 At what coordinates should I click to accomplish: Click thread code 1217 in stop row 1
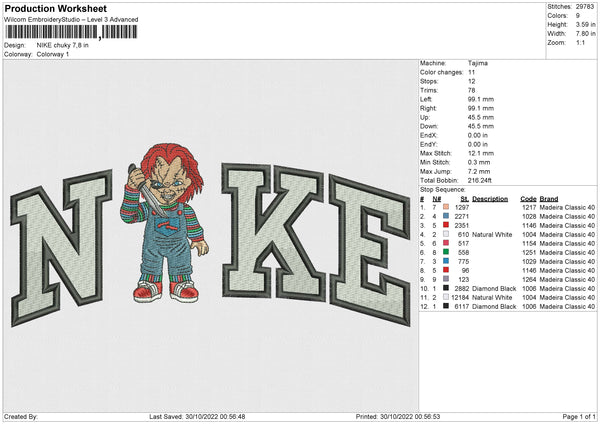tap(529, 207)
